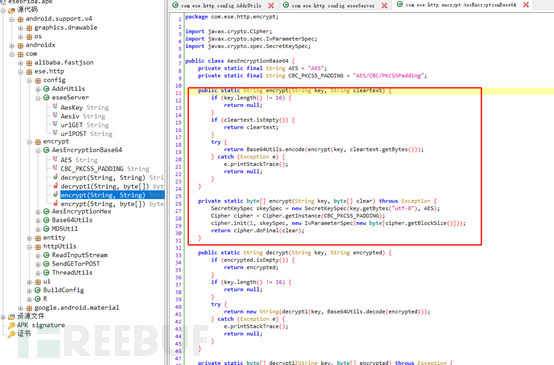Click the APK signature key icon

12,325
